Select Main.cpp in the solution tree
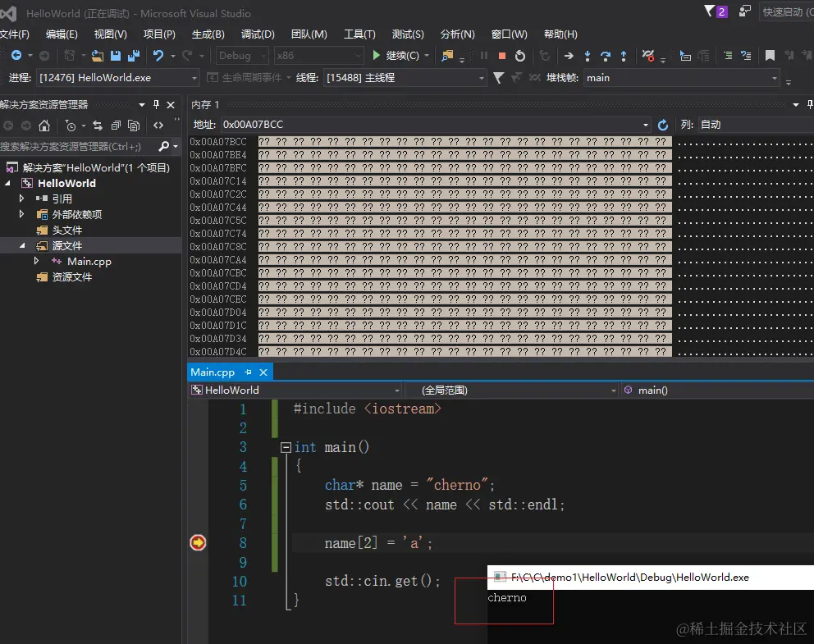The height and width of the screenshot is (644, 814). pos(89,261)
